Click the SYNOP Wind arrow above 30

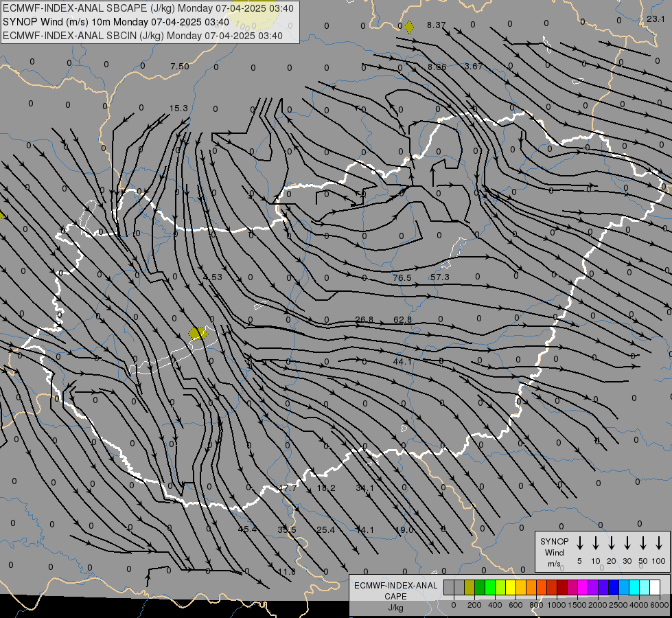click(627, 543)
